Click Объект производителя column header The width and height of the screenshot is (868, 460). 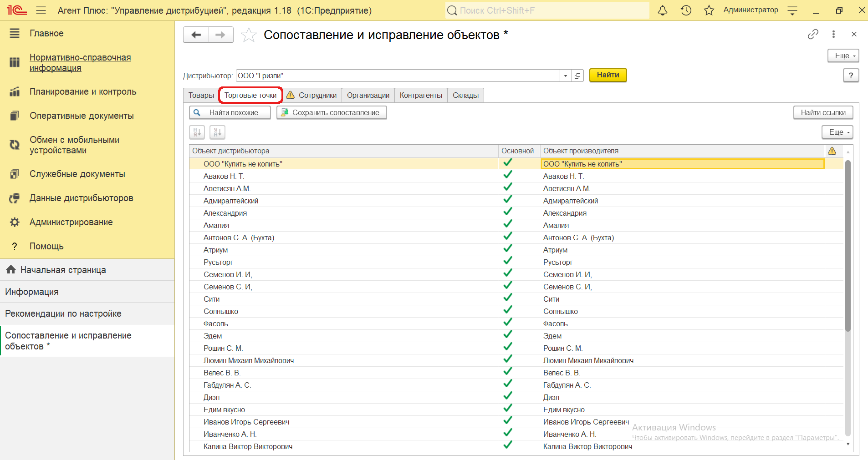[x=682, y=151]
